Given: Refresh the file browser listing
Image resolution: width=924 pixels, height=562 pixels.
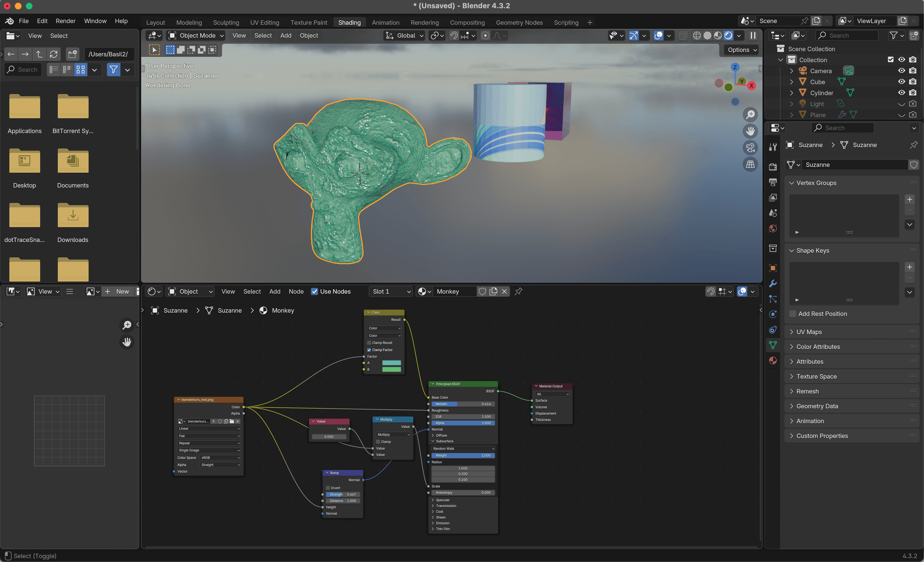Looking at the screenshot, I should tap(54, 54).
